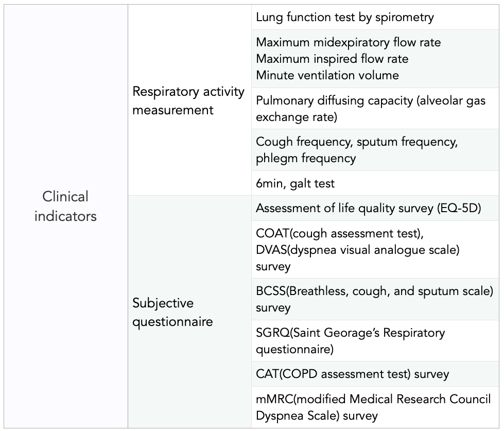Click the "COAT(cough assessment test)" line

340,233
